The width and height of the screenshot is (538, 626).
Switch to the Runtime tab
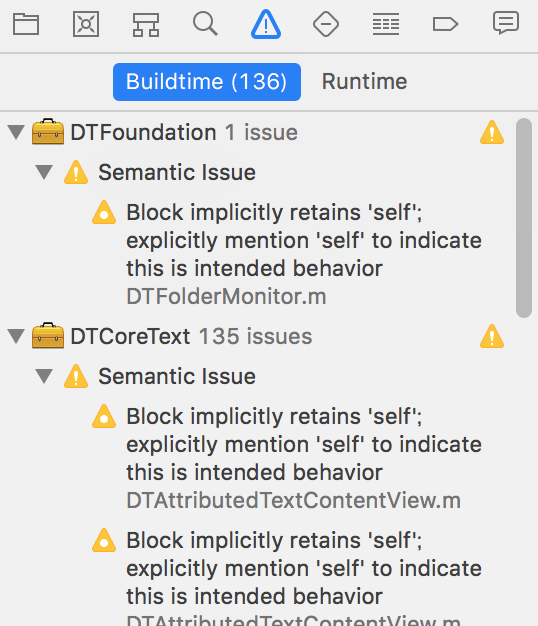pyautogui.click(x=364, y=82)
